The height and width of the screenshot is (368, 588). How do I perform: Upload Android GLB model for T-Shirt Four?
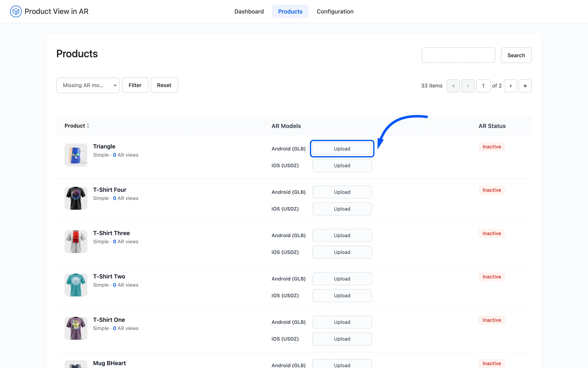point(342,192)
